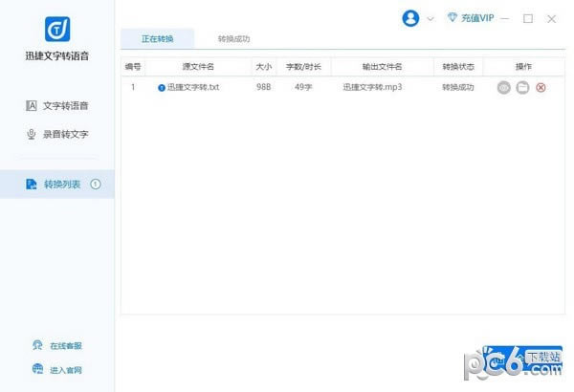Image resolution: width=574 pixels, height=392 pixels.
Task: Click the 迅捷文字转语音 app logo
Action: point(56,28)
